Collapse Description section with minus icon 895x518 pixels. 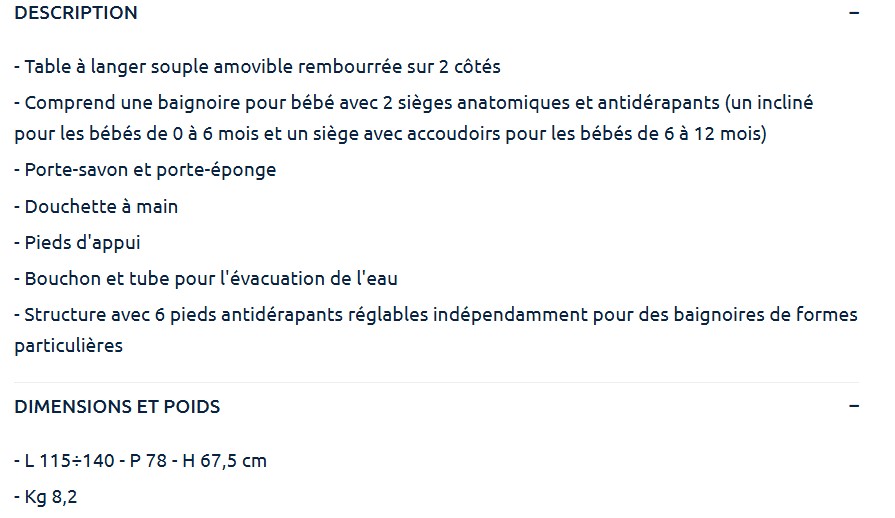tap(853, 13)
